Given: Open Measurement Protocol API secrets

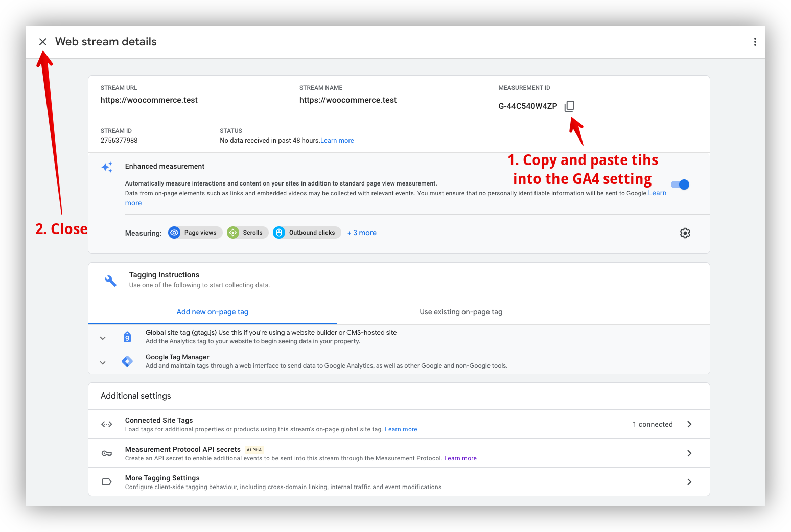Looking at the screenshot, I should (689, 453).
